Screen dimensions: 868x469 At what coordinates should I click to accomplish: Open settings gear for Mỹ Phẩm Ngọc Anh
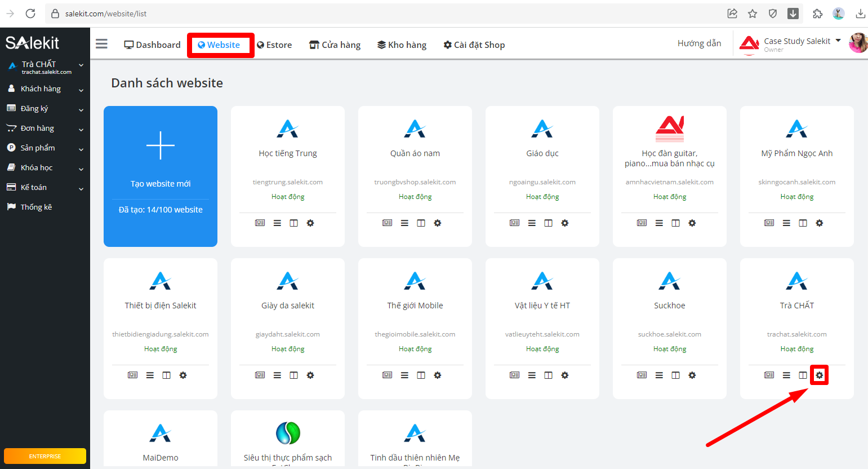click(x=820, y=223)
